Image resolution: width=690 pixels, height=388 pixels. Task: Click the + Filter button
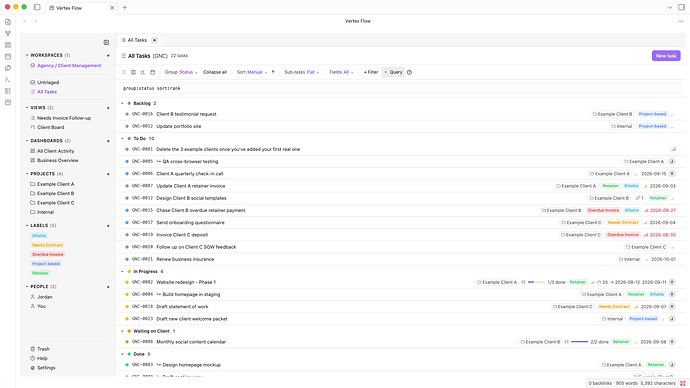coord(371,72)
